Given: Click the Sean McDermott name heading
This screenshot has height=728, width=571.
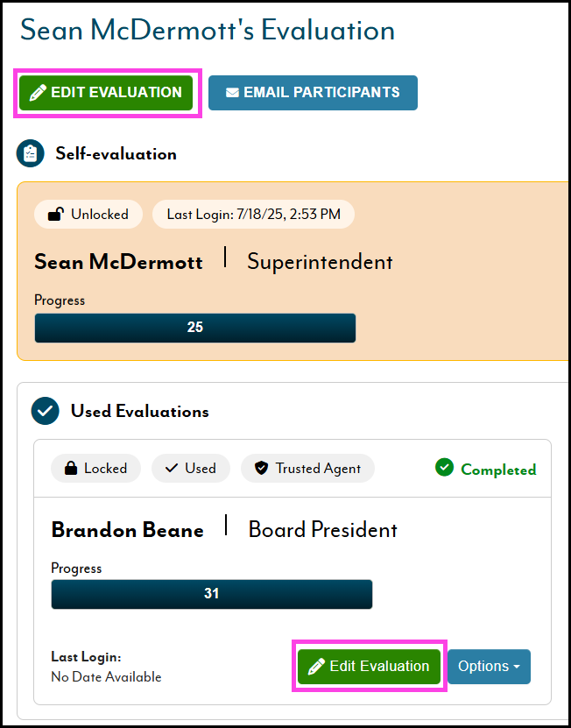Looking at the screenshot, I should click(x=118, y=262).
